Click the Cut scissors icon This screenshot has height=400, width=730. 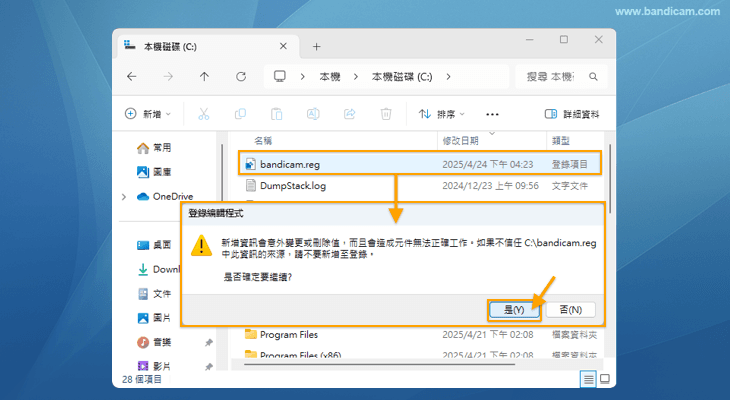pyautogui.click(x=203, y=114)
